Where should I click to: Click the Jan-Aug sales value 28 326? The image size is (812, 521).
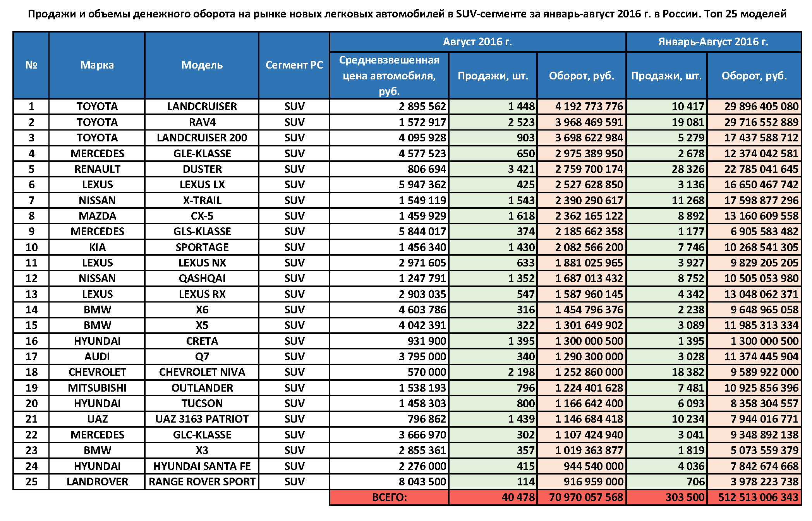(x=666, y=169)
